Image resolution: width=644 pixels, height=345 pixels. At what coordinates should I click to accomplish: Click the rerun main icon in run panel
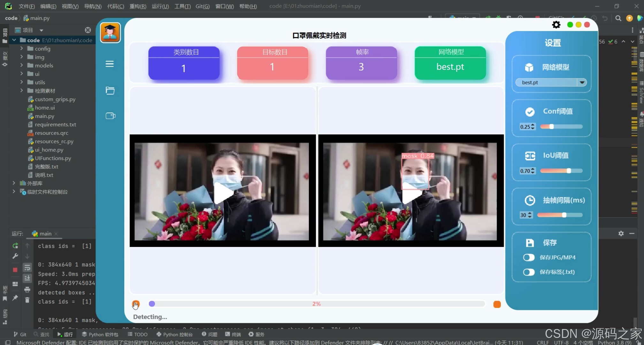[15, 246]
